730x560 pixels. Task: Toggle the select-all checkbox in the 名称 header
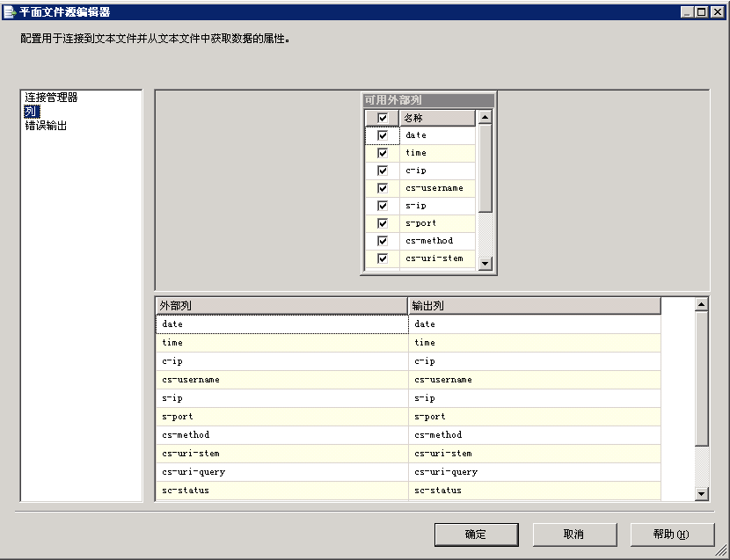[383, 118]
